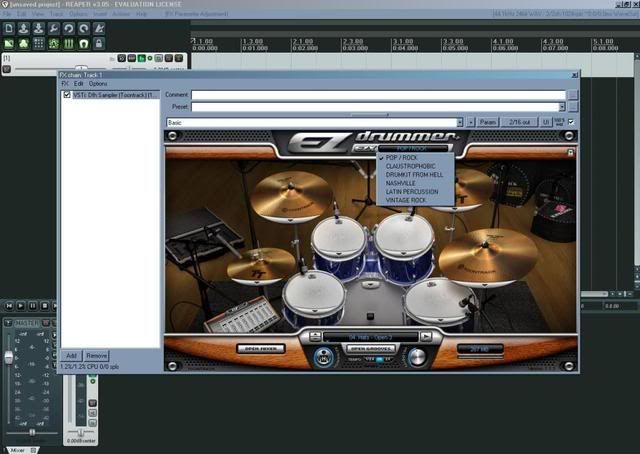Click the humanize round blue button
The height and width of the screenshot is (454, 640).
(x=324, y=357)
